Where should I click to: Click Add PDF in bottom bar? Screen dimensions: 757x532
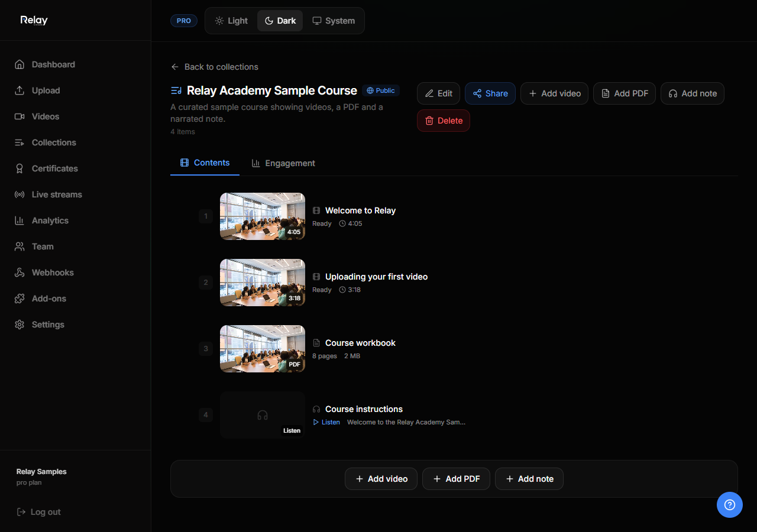tap(456, 479)
